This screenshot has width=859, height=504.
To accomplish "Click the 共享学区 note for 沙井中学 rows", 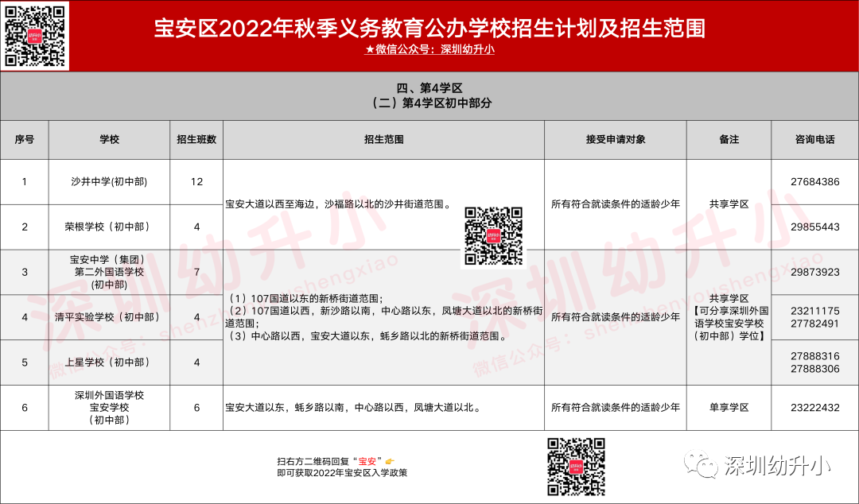I will (x=729, y=204).
